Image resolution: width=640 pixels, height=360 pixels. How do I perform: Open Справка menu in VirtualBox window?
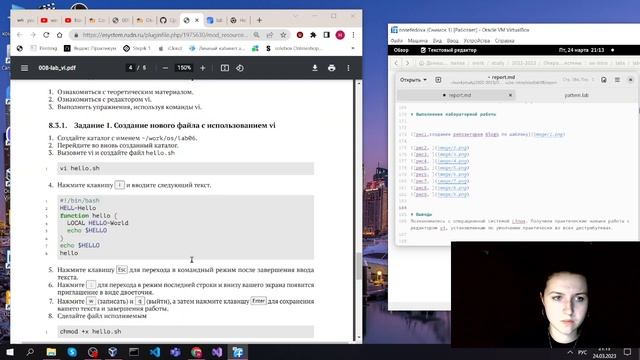click(504, 41)
